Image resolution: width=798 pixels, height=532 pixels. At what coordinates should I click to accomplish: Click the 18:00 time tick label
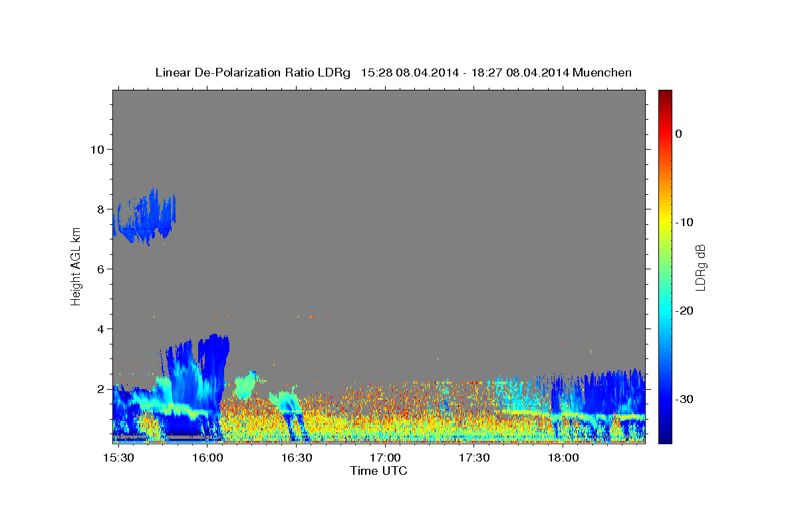(563, 458)
